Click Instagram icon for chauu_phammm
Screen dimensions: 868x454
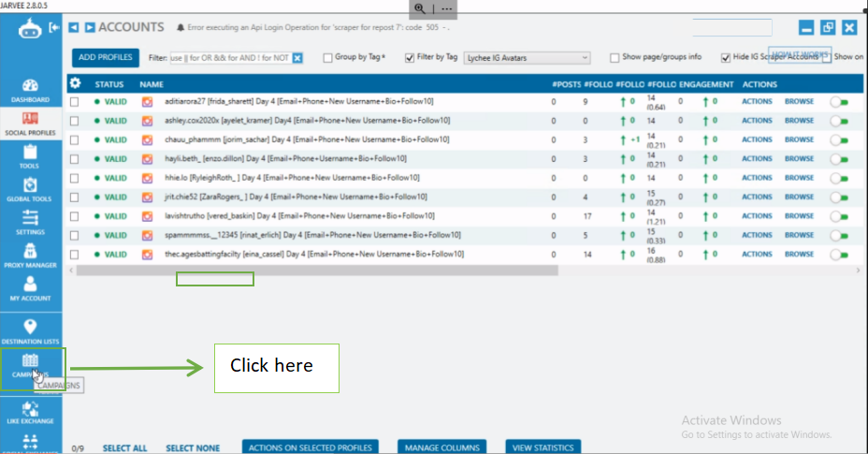147,140
